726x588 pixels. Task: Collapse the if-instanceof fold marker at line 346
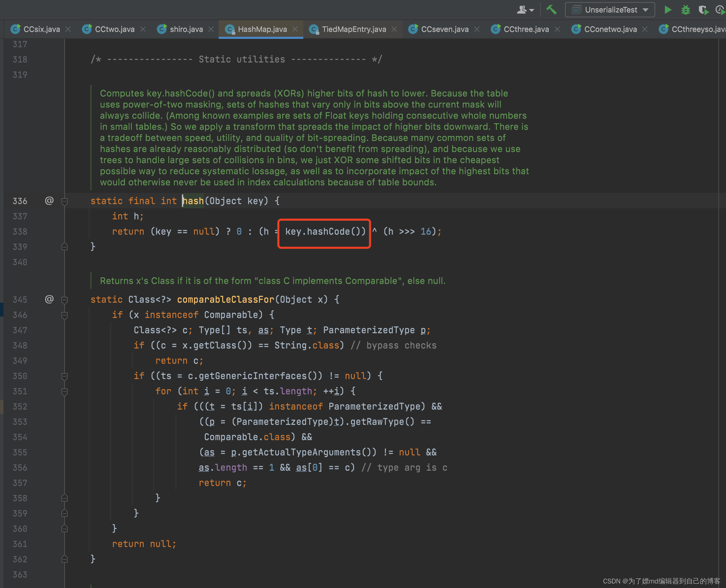point(65,315)
